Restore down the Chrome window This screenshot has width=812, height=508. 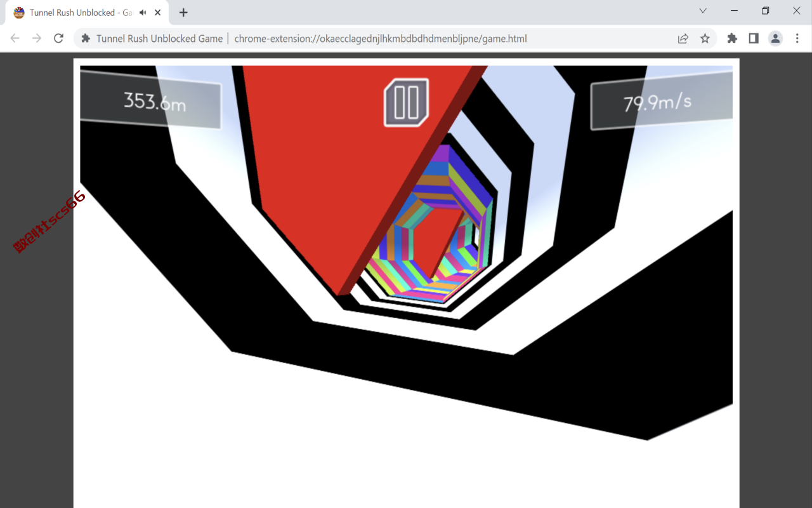(766, 11)
